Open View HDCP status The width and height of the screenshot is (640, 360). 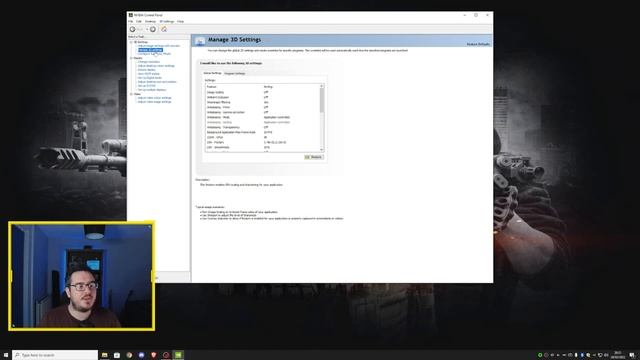149,74
